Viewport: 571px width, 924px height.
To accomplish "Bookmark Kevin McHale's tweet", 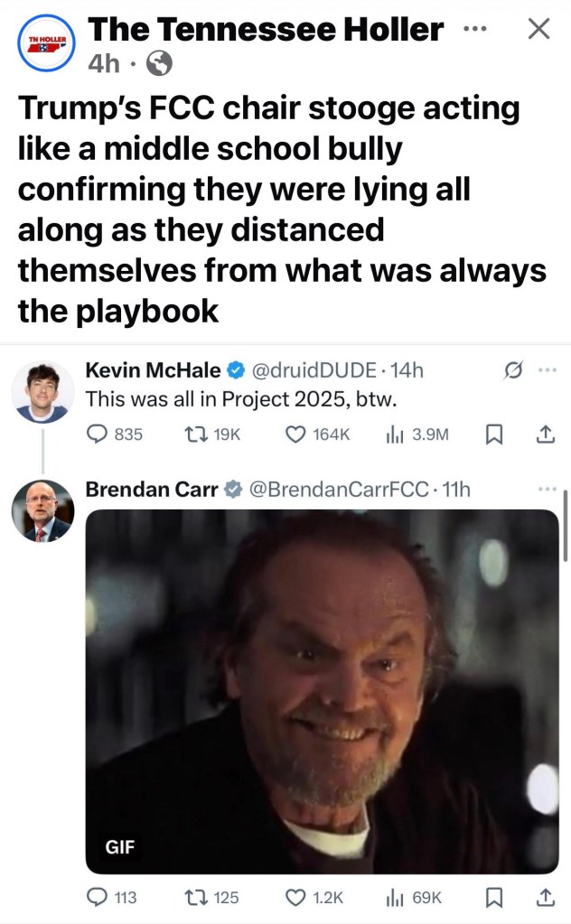I will coord(494,435).
